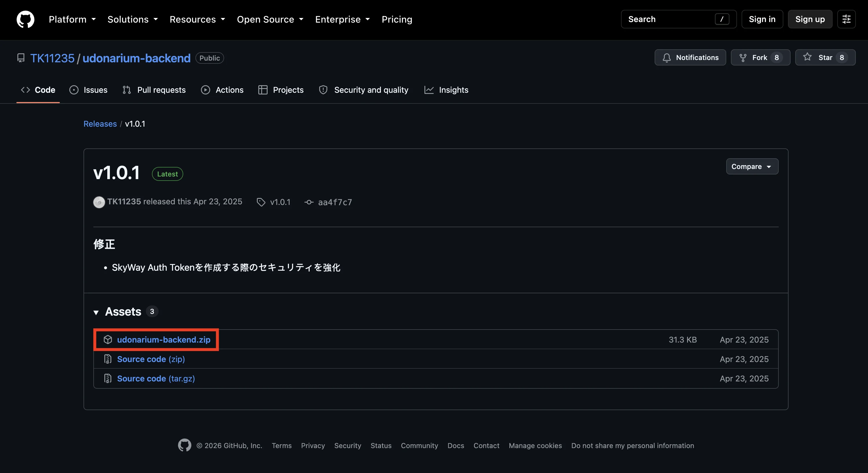
Task: Click the SkyWay Auth Token release note line
Action: click(x=226, y=268)
